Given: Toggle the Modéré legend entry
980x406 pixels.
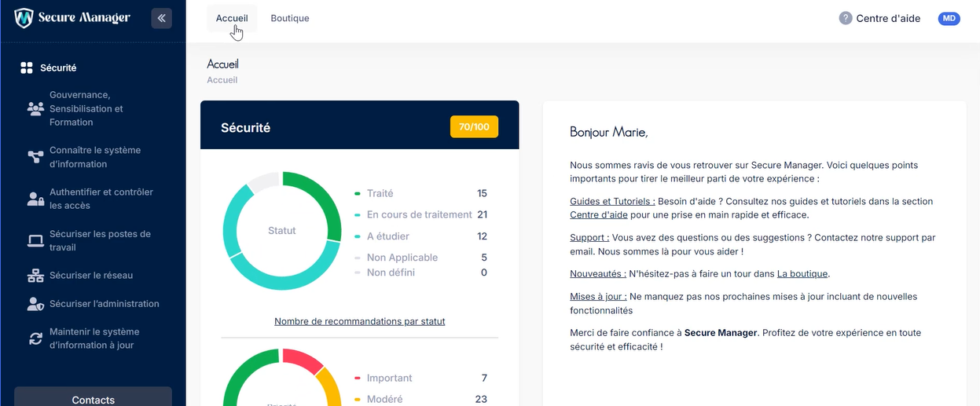Looking at the screenshot, I should [379, 399].
